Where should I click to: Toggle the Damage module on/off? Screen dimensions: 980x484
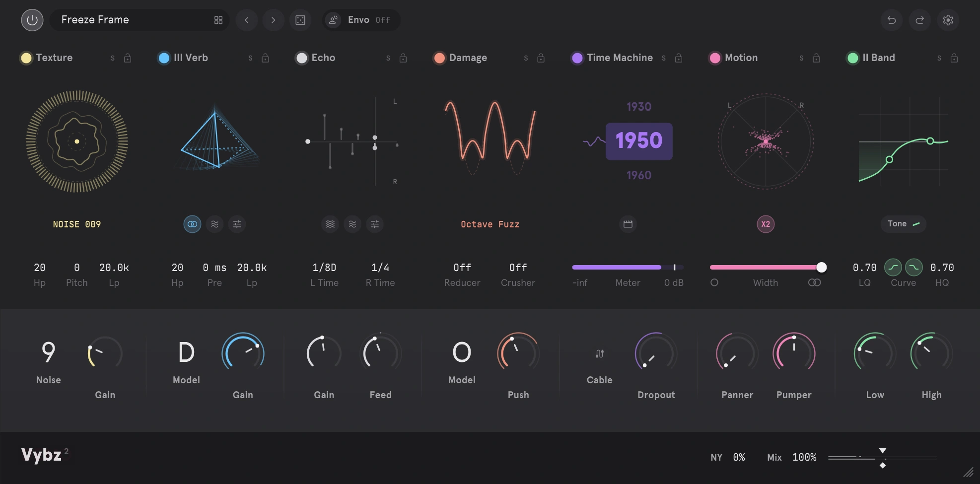(439, 58)
